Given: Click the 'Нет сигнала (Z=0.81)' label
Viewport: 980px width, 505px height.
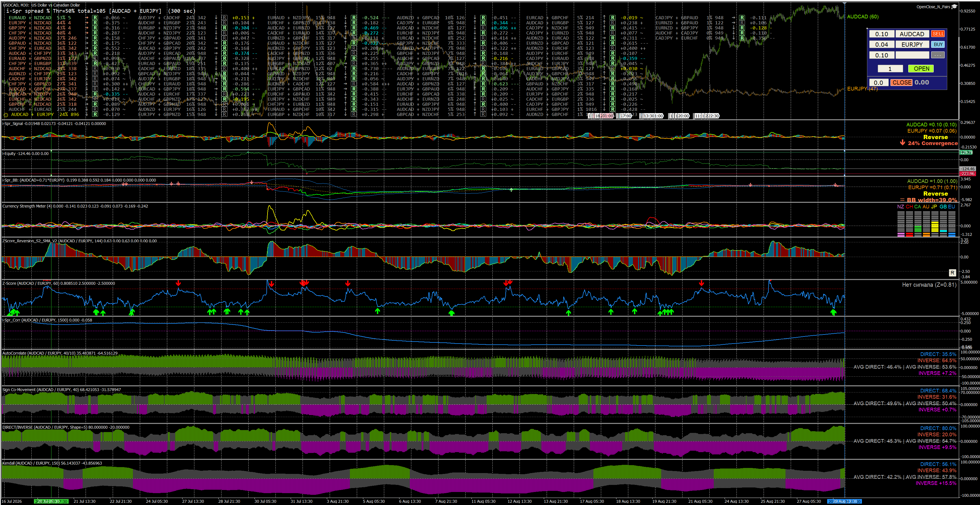Looking at the screenshot, I should (929, 285).
